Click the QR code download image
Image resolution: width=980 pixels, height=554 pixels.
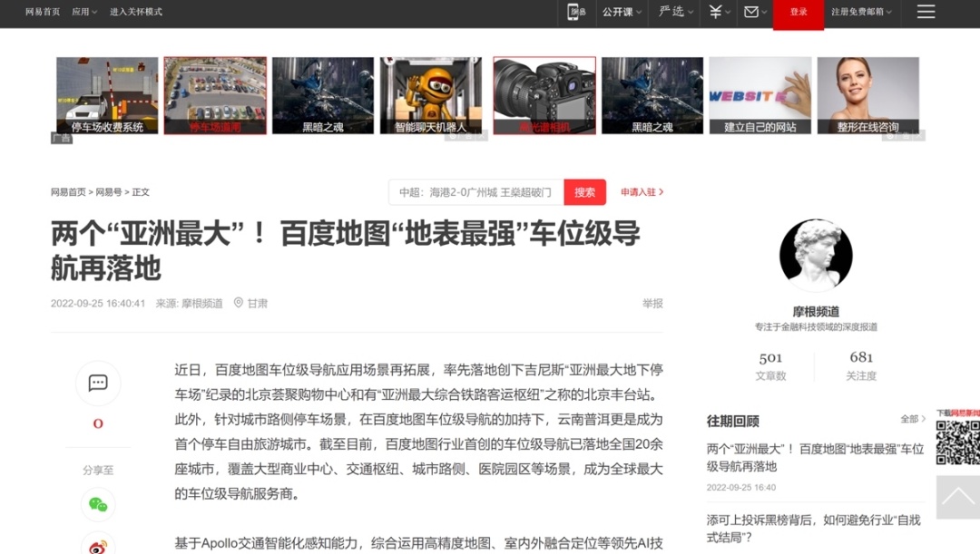(957, 442)
